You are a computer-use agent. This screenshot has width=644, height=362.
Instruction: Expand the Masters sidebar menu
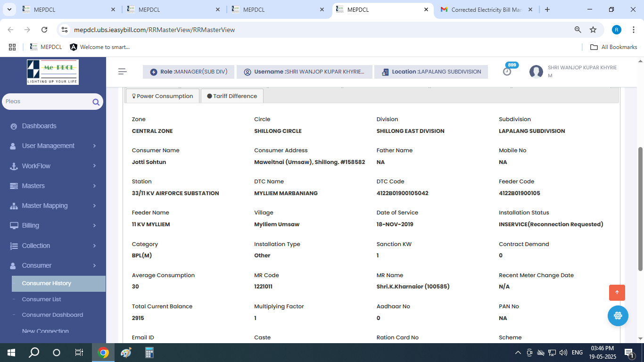click(x=53, y=186)
